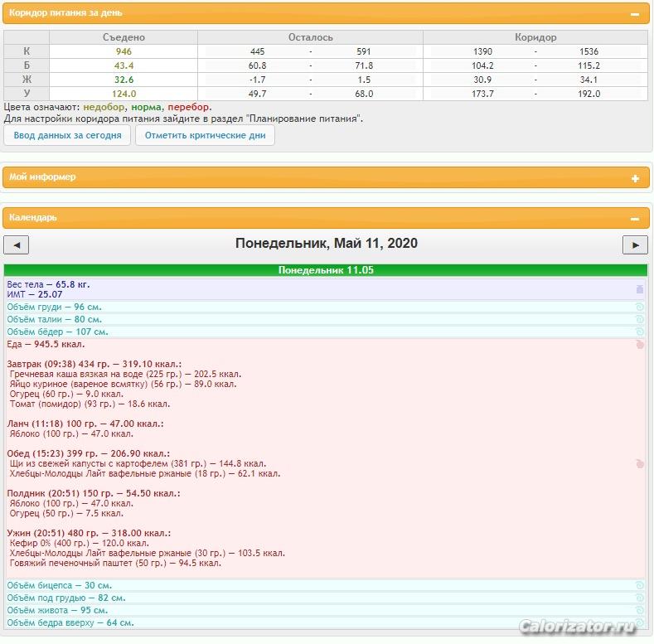Click the 'Календарь' section header title
The height and width of the screenshot is (644, 654).
(33, 217)
